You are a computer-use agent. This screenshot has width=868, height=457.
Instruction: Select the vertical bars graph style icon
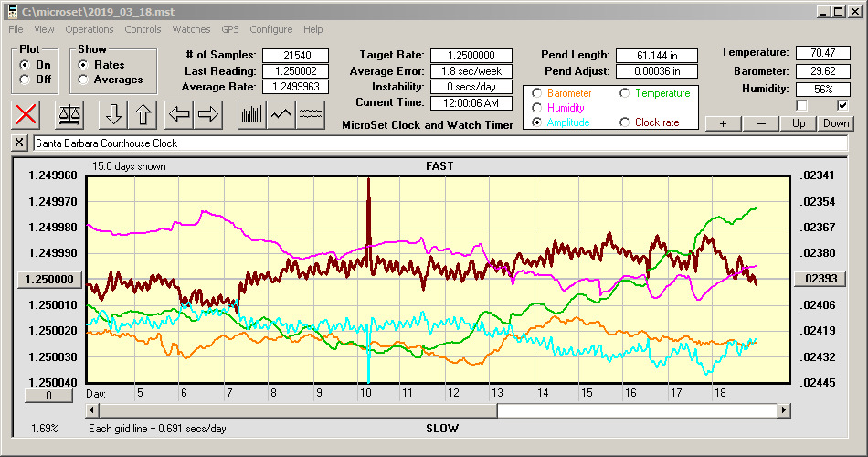252,114
